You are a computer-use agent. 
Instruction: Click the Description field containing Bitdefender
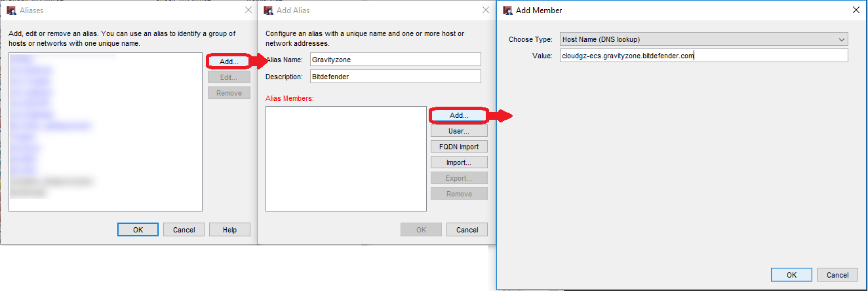point(395,77)
